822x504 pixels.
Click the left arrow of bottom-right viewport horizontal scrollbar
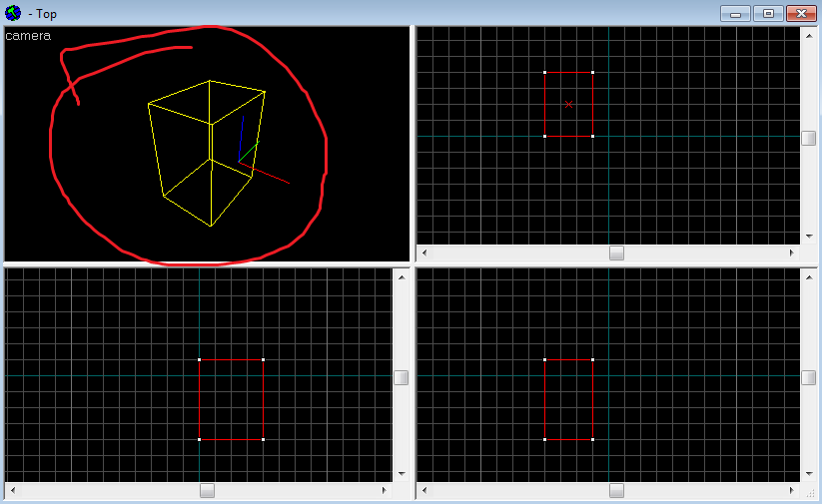pos(424,490)
